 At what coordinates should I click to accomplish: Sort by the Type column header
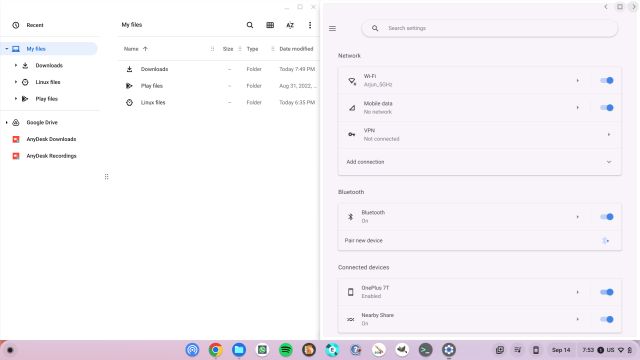pyautogui.click(x=252, y=49)
